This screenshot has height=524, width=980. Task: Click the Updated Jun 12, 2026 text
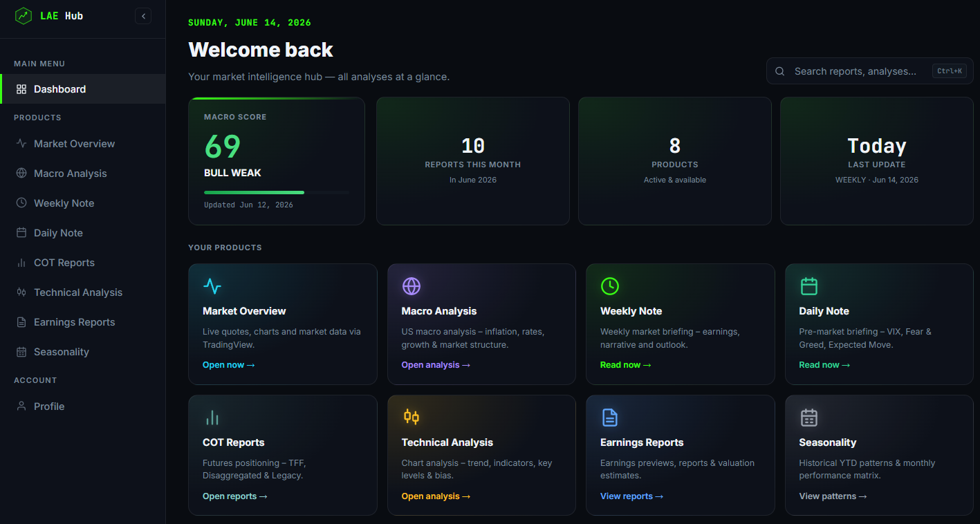coord(248,205)
